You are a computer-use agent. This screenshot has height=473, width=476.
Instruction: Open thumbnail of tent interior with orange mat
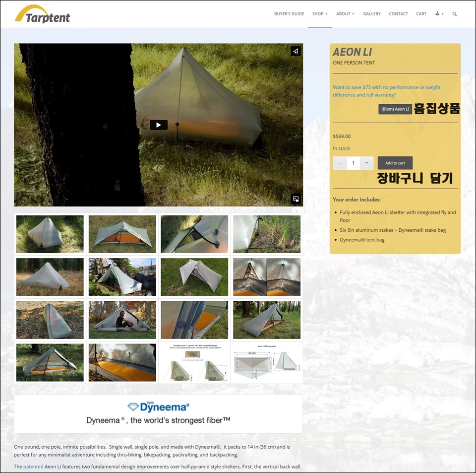122,362
